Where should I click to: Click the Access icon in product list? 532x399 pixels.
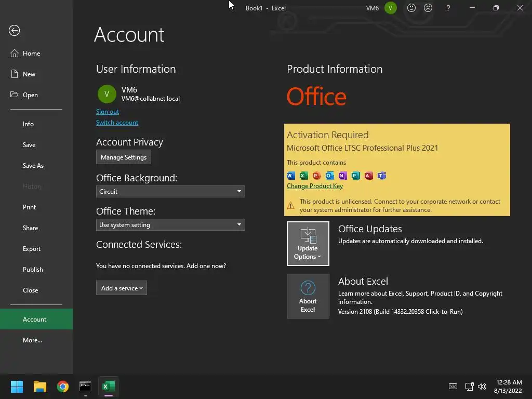coord(368,176)
